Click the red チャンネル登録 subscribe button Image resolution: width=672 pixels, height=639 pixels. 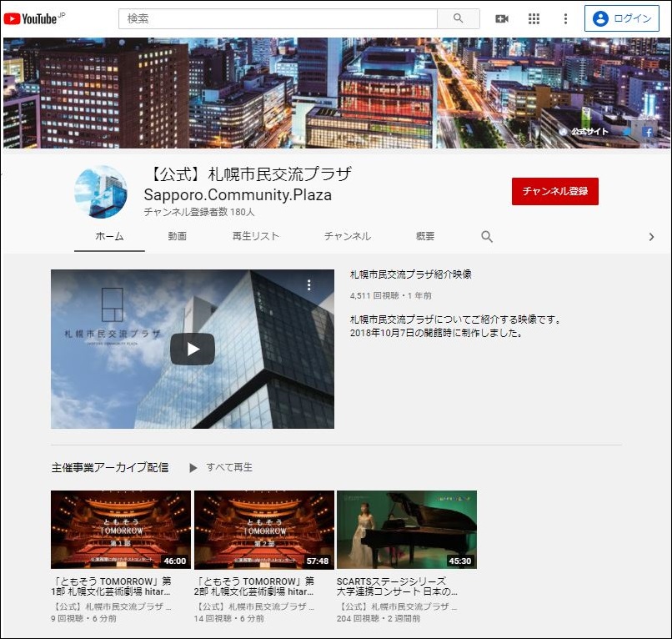(555, 191)
